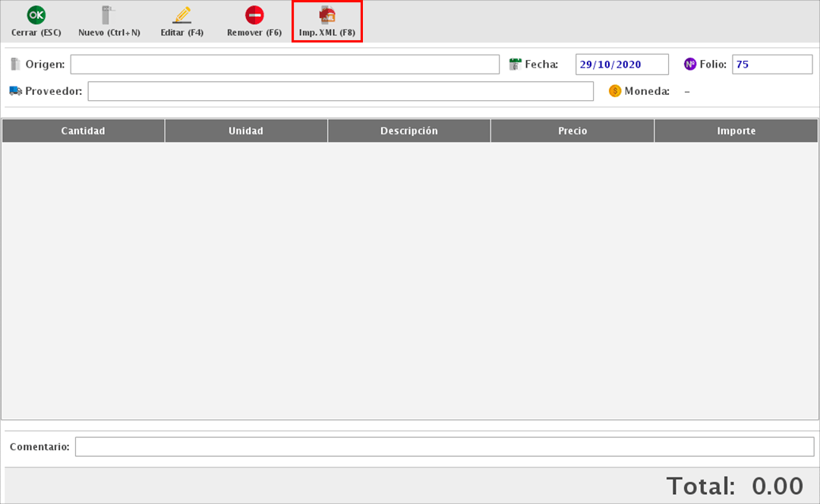Click the coin icon beside Moneda
Image resolution: width=820 pixels, height=504 pixels.
[x=615, y=91]
